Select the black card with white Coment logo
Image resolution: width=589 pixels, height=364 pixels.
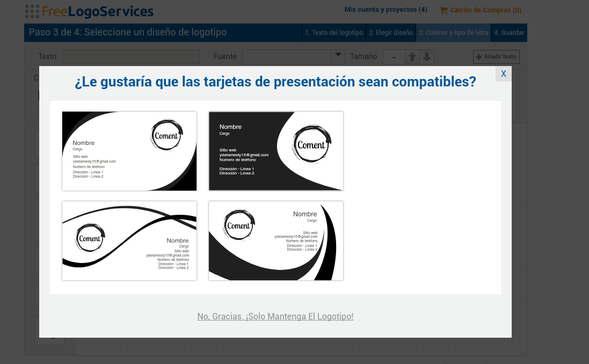pyautogui.click(x=276, y=151)
